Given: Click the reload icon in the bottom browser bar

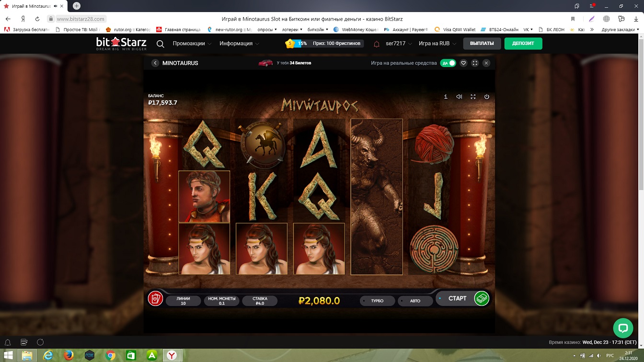Looking at the screenshot, I should tap(40, 342).
